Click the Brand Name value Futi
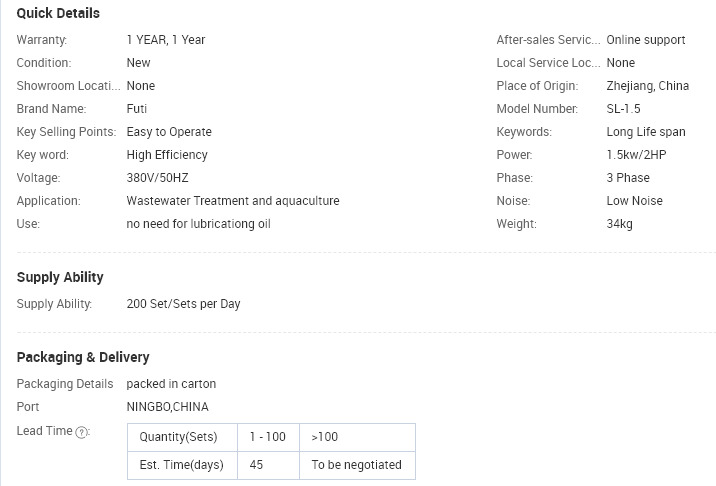The height and width of the screenshot is (486, 716). pyautogui.click(x=137, y=109)
